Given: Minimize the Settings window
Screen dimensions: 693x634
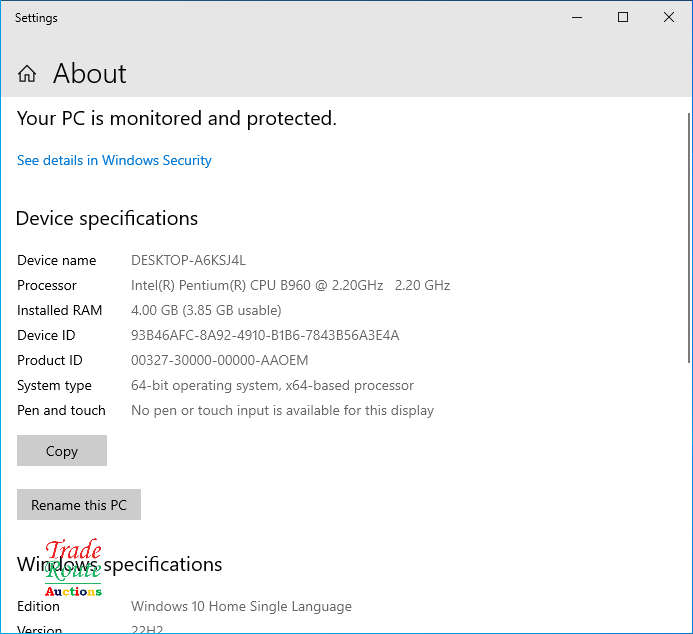Looking at the screenshot, I should click(x=577, y=18).
